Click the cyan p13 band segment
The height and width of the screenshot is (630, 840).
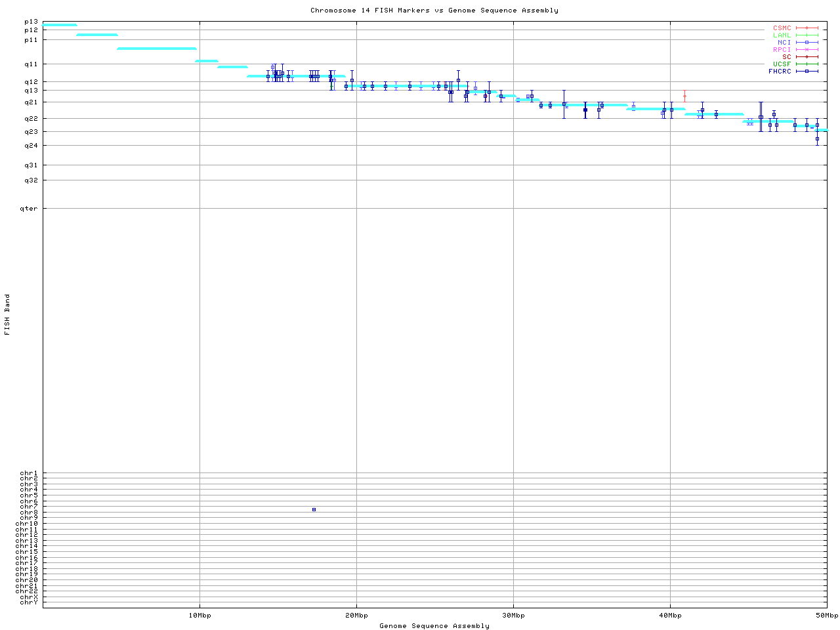click(x=59, y=25)
